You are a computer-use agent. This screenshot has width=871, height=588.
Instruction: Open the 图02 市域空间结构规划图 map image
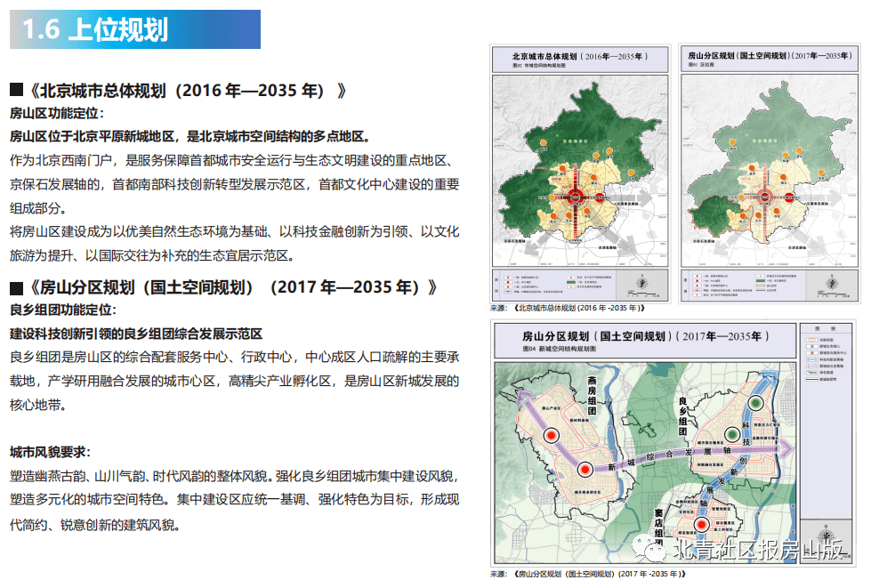580,172
